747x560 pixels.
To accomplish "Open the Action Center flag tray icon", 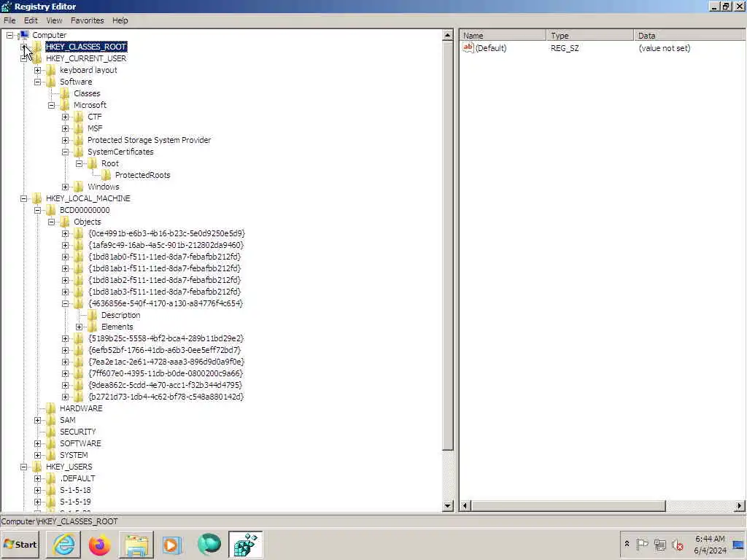I will pyautogui.click(x=642, y=544).
